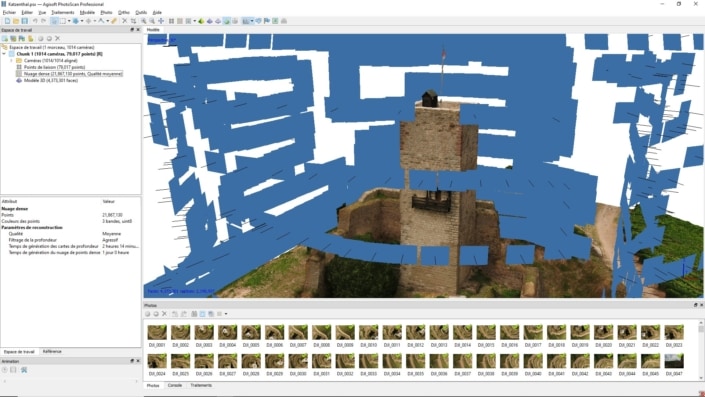Viewport: 705px width, 397px height.
Task: Show shaded model view green icon
Action: (201, 21)
